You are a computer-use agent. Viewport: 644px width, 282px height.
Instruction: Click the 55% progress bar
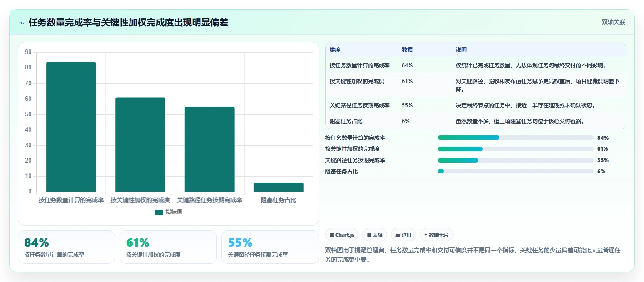515,160
